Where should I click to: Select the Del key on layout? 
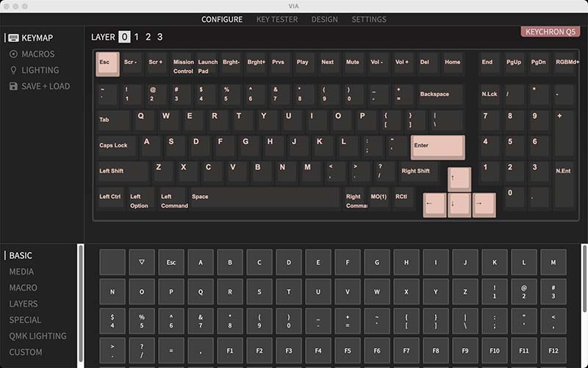(x=427, y=64)
